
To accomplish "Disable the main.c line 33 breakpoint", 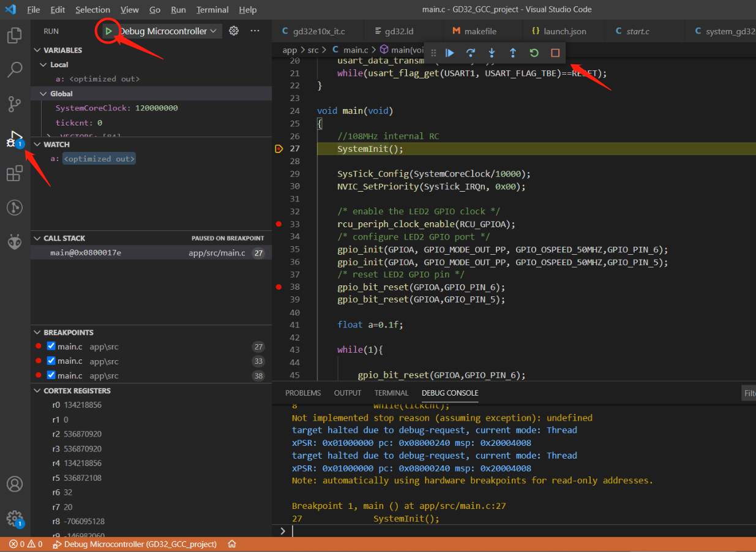I will click(x=51, y=361).
